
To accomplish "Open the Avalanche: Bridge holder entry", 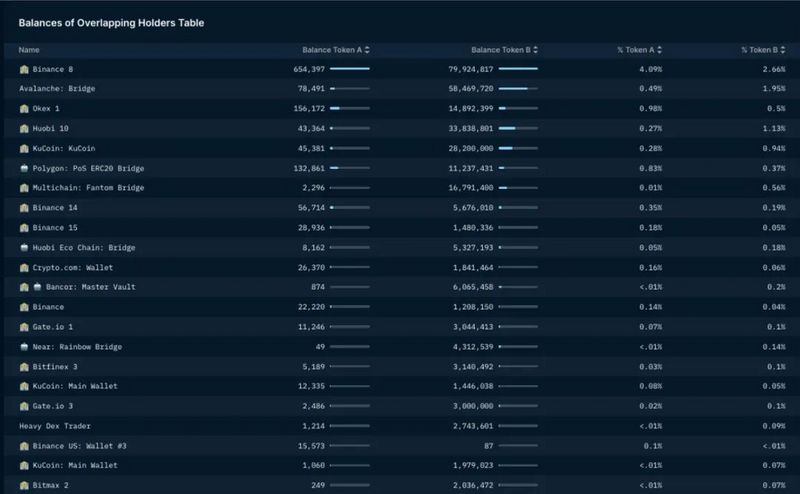I will [56, 89].
